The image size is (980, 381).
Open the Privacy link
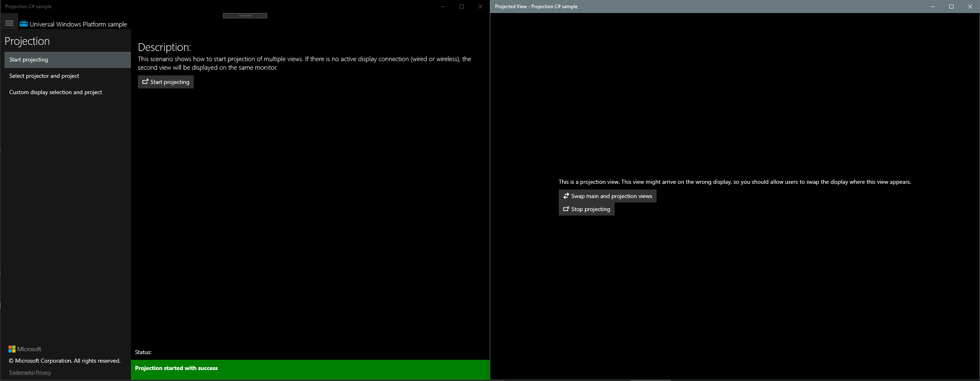43,372
